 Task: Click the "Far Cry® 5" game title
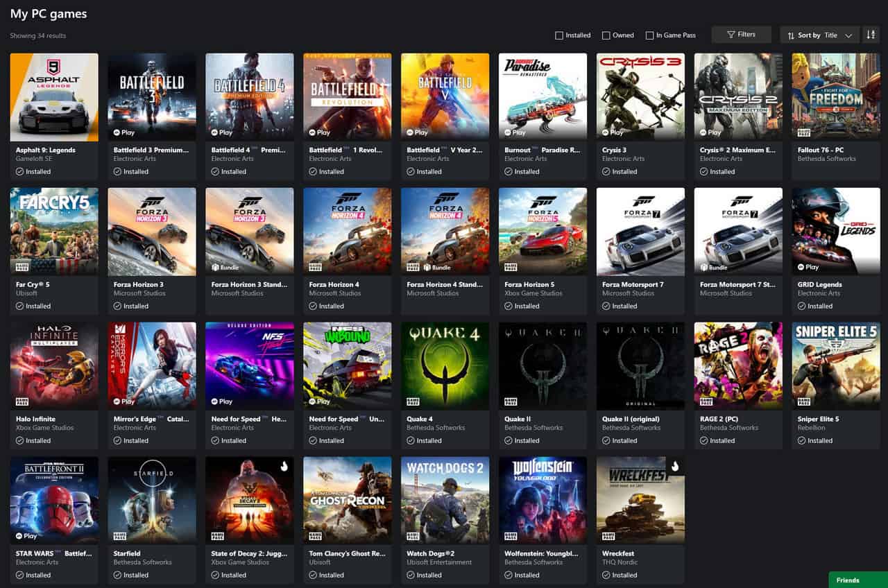tap(33, 284)
